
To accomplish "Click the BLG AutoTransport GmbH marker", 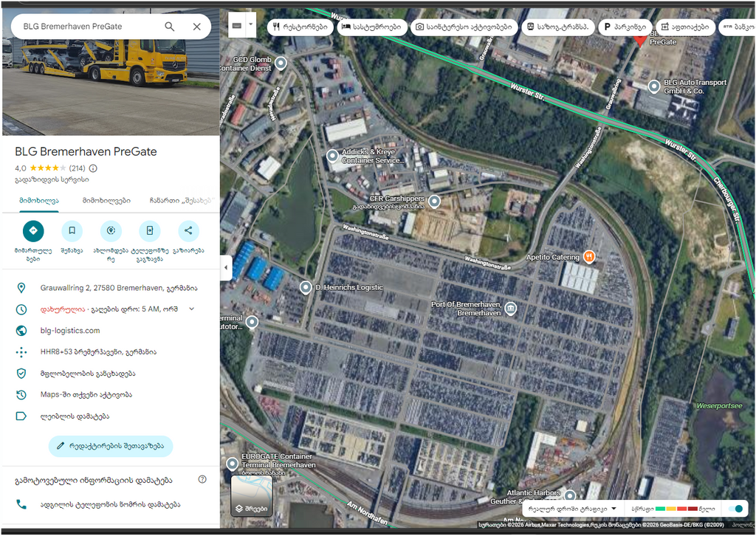I will click(x=654, y=87).
